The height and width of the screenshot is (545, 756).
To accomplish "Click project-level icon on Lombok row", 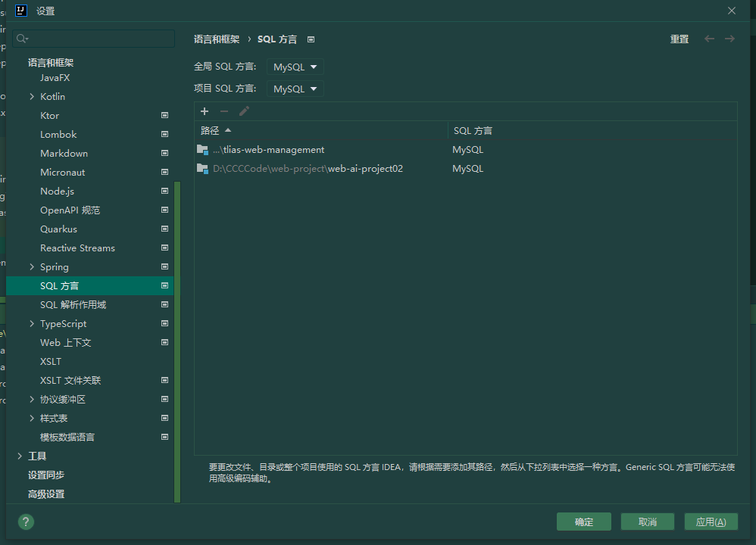I will click(x=164, y=134).
